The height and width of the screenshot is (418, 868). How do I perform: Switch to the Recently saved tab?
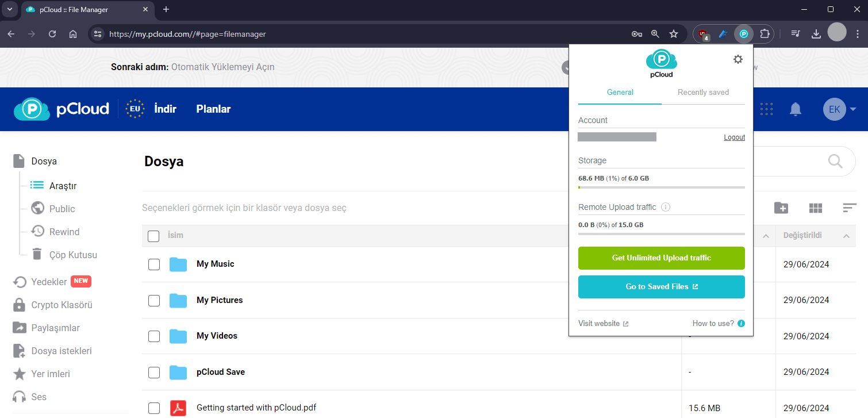pyautogui.click(x=703, y=92)
